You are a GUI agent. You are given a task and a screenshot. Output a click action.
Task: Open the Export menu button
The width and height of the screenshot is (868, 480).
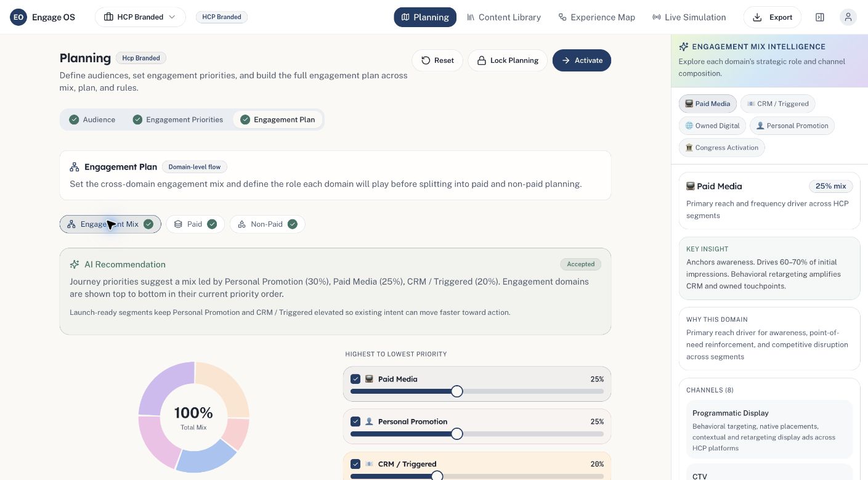(773, 17)
